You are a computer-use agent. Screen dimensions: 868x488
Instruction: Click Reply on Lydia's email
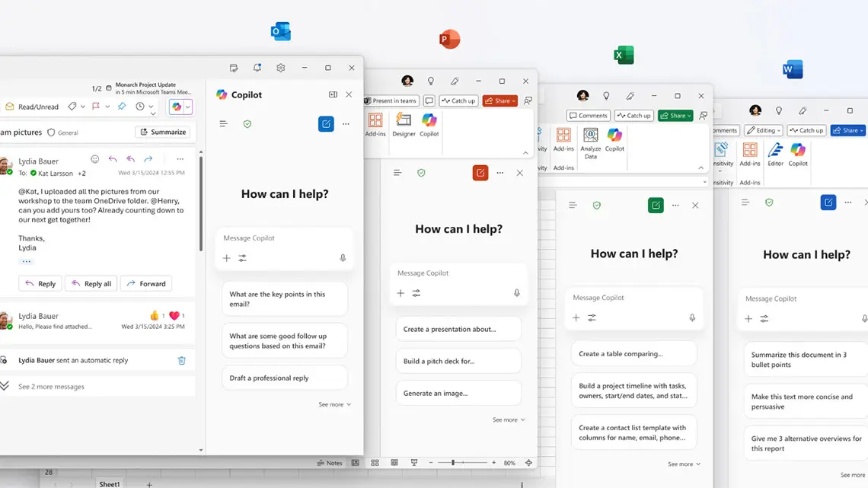click(40, 284)
